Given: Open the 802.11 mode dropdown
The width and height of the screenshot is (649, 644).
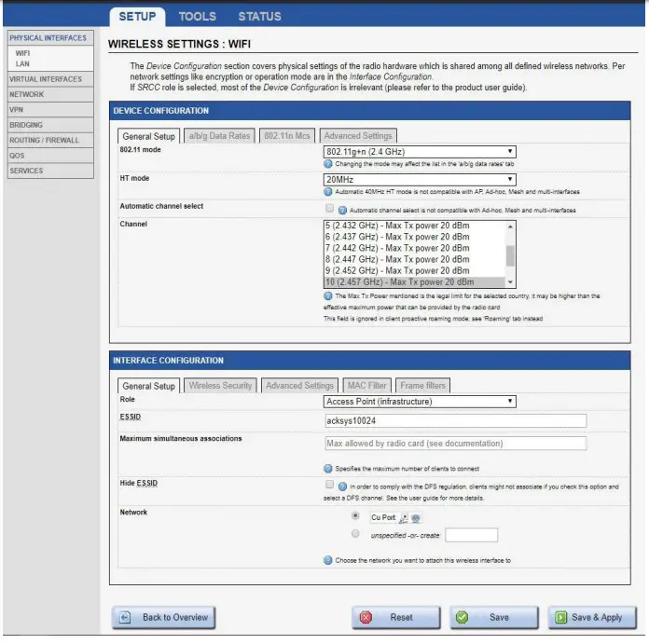Looking at the screenshot, I should tap(420, 152).
